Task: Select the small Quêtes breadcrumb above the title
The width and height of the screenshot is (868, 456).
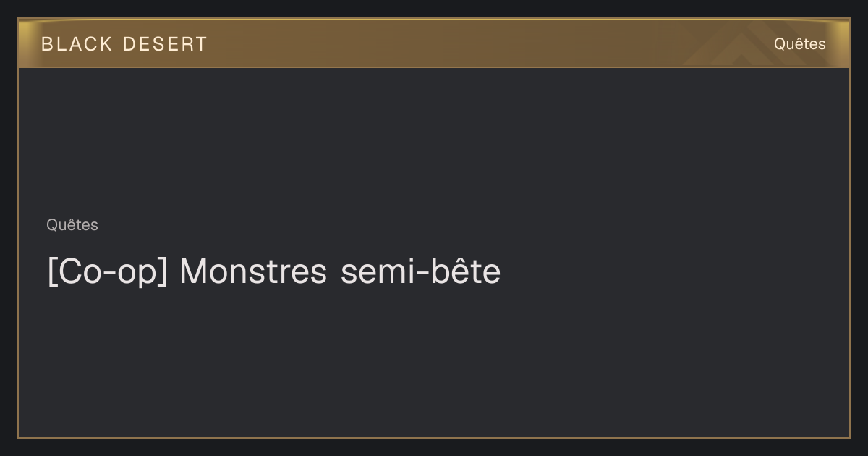Action: 72,225
